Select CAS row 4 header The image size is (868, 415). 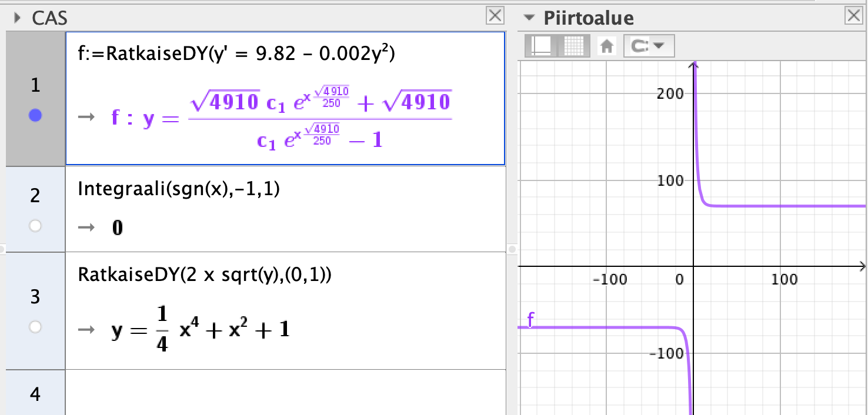[35, 393]
